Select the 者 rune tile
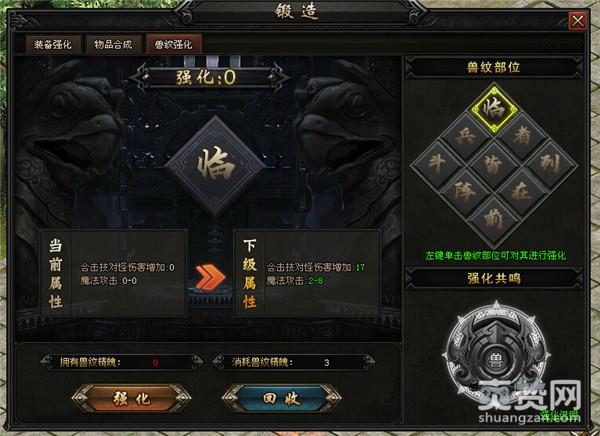 coord(522,136)
